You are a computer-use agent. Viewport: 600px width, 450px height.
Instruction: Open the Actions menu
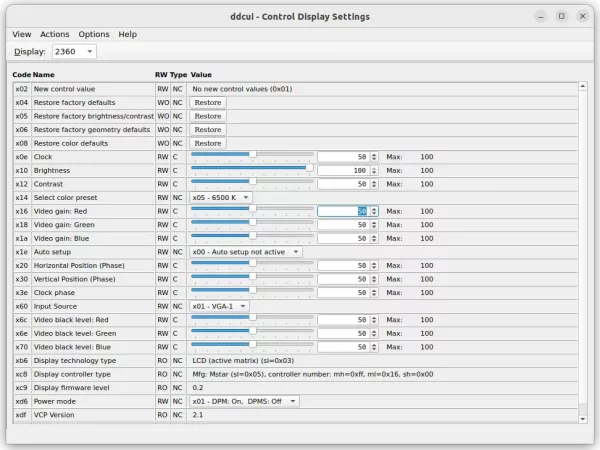tap(55, 34)
